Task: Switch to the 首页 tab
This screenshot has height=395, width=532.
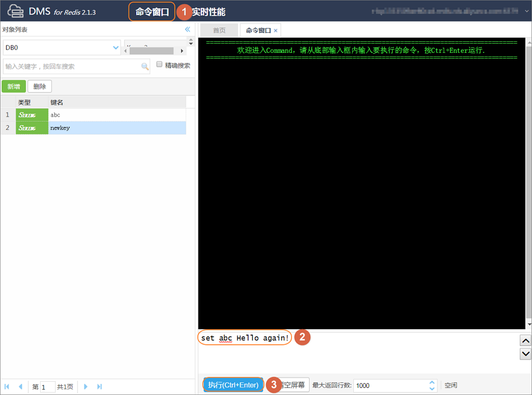Action: pos(219,31)
